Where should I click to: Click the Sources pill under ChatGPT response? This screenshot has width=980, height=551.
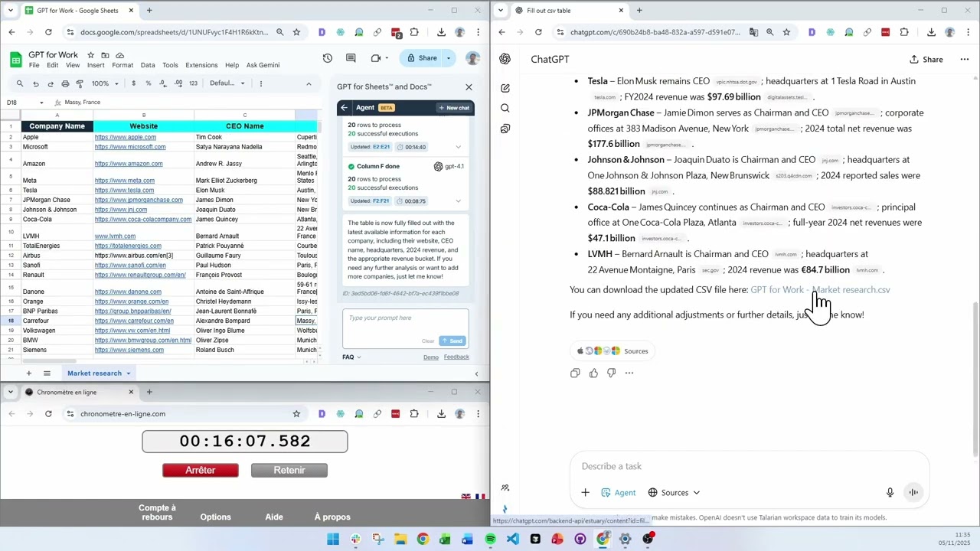(x=612, y=351)
